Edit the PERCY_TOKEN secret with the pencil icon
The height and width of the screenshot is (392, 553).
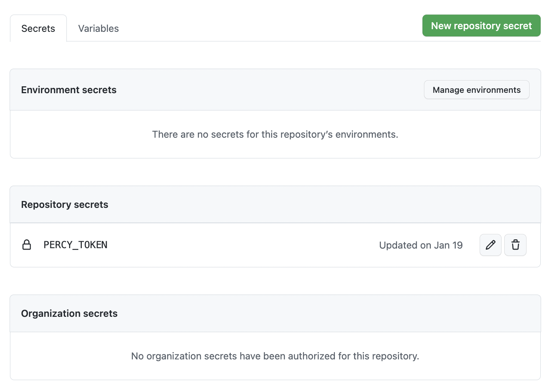490,245
